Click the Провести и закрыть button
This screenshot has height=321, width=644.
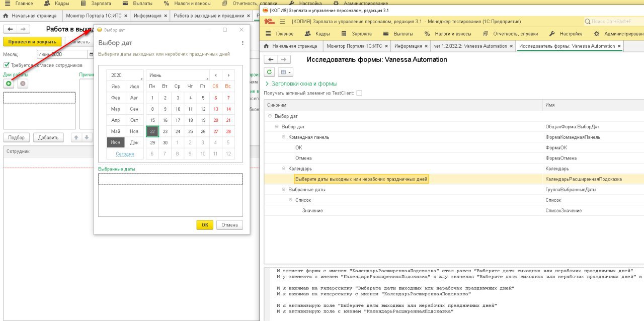click(x=32, y=42)
